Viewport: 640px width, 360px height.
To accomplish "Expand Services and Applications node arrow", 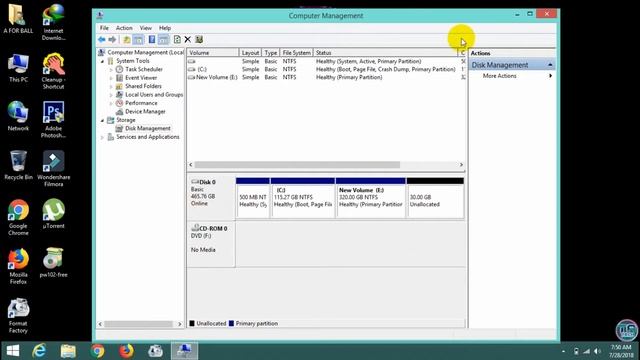I will (102, 137).
